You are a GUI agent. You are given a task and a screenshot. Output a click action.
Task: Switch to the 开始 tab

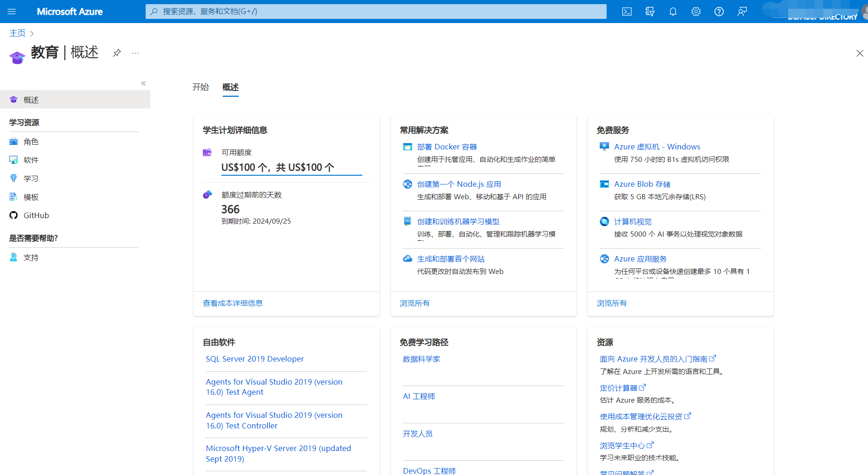point(201,87)
